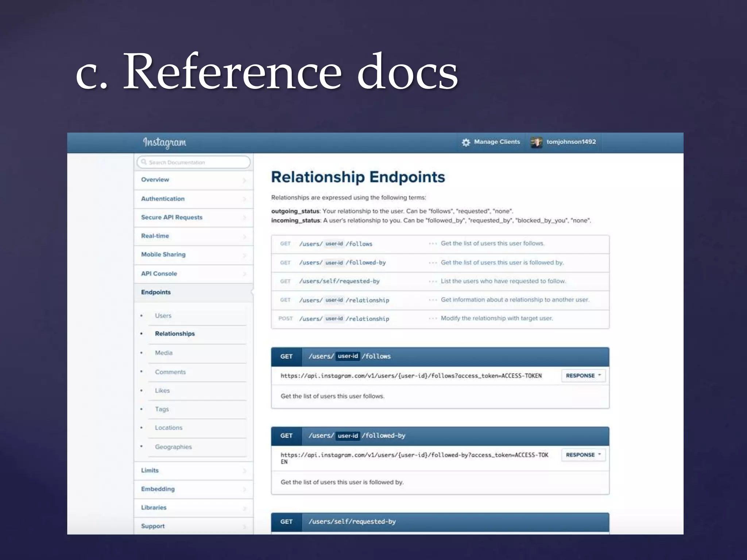The image size is (747, 560).
Task: Click the Overview chevron arrow
Action: click(244, 180)
